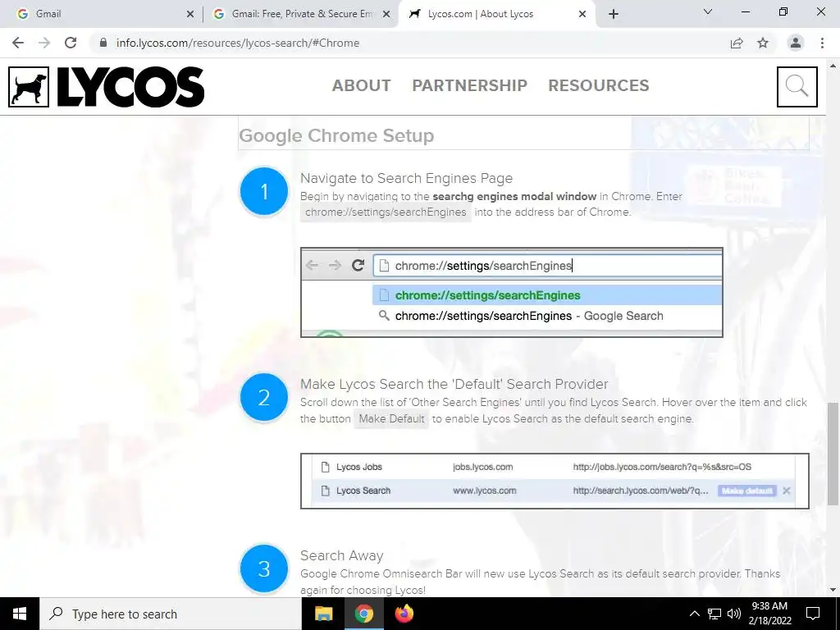Screen dimensions: 840x630
Task: Switch to Gmail: Free, Private & Secure tab
Action: tap(301, 14)
